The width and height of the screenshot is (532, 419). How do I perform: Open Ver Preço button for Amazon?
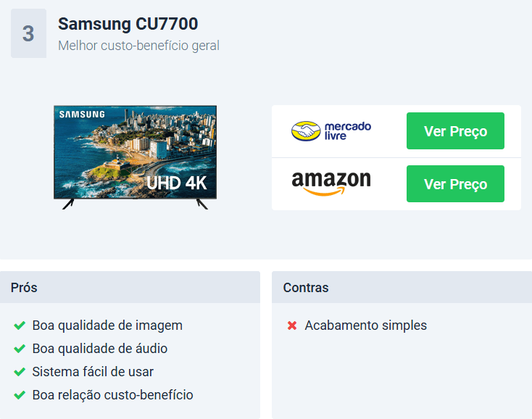[x=455, y=184]
